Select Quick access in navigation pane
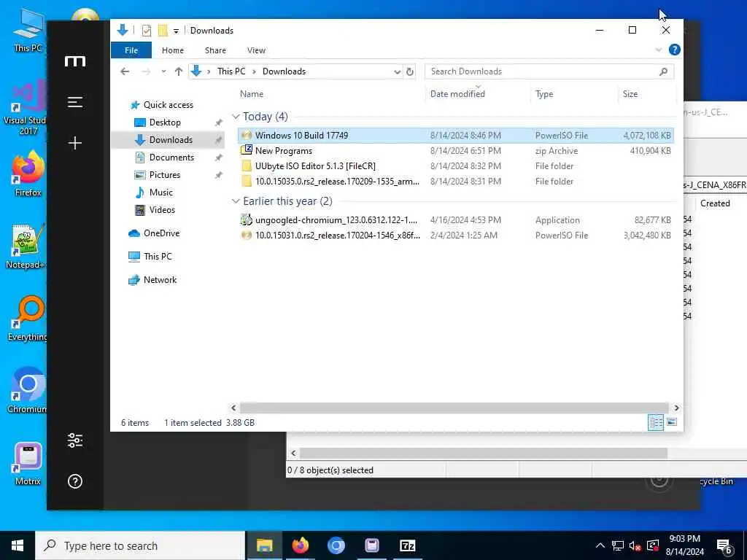 tap(168, 105)
